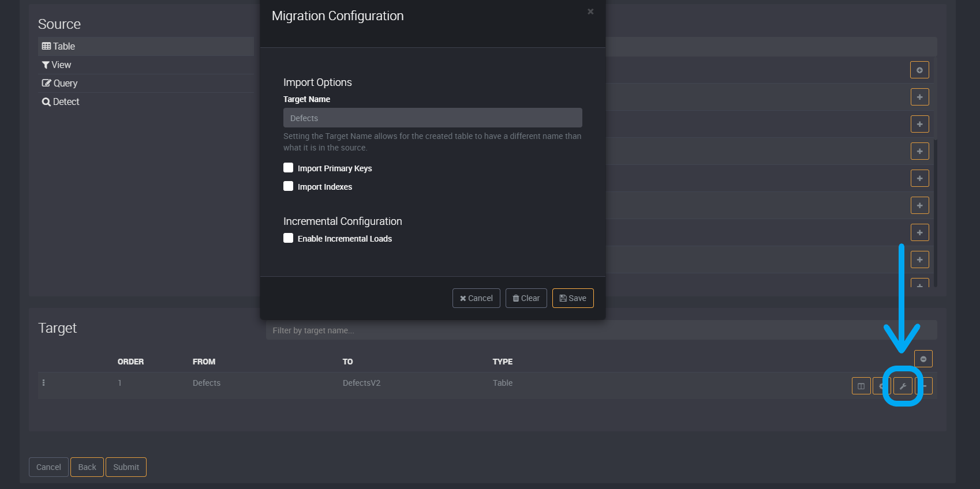Clear the migration configuration
Image resolution: width=980 pixels, height=489 pixels.
click(526, 298)
